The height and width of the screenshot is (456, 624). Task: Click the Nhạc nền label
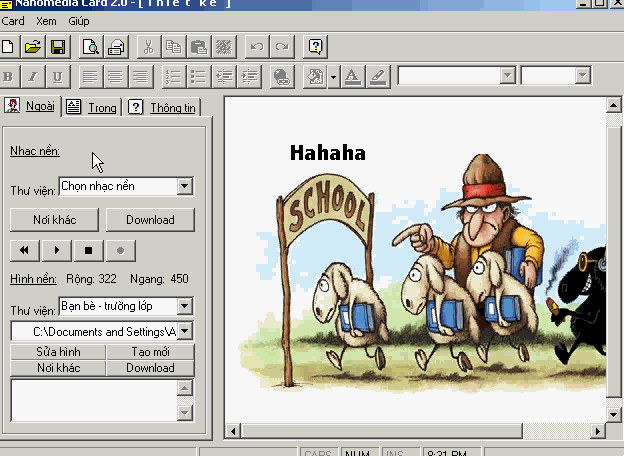coord(35,151)
